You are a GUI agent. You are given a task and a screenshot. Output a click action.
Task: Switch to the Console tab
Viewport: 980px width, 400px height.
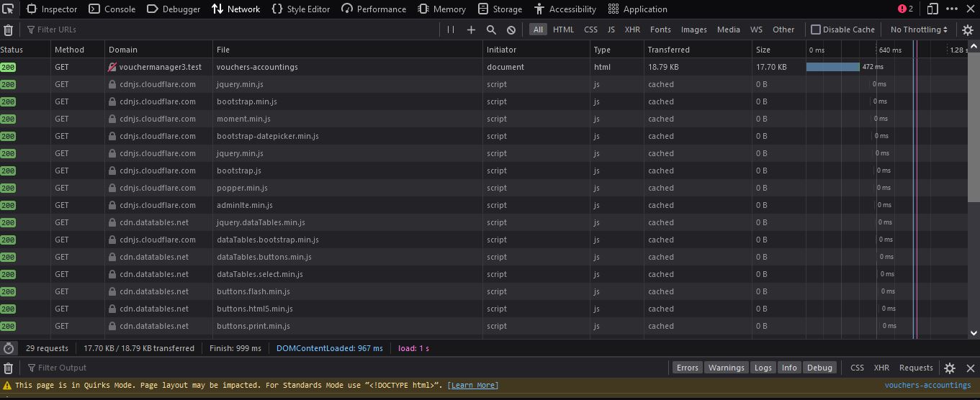tap(112, 9)
